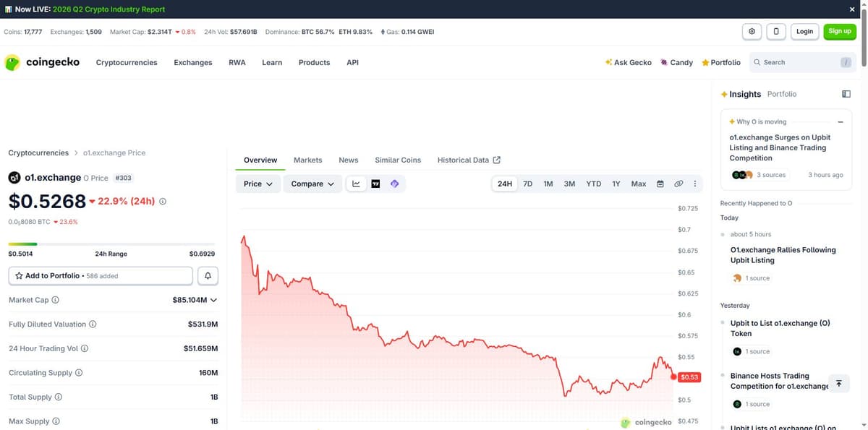This screenshot has width=868, height=430.
Task: Click the red $0.53 price marker
Action: (689, 377)
